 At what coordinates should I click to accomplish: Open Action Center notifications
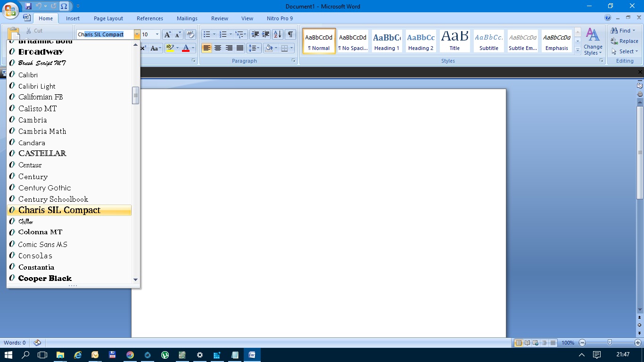tap(597, 355)
